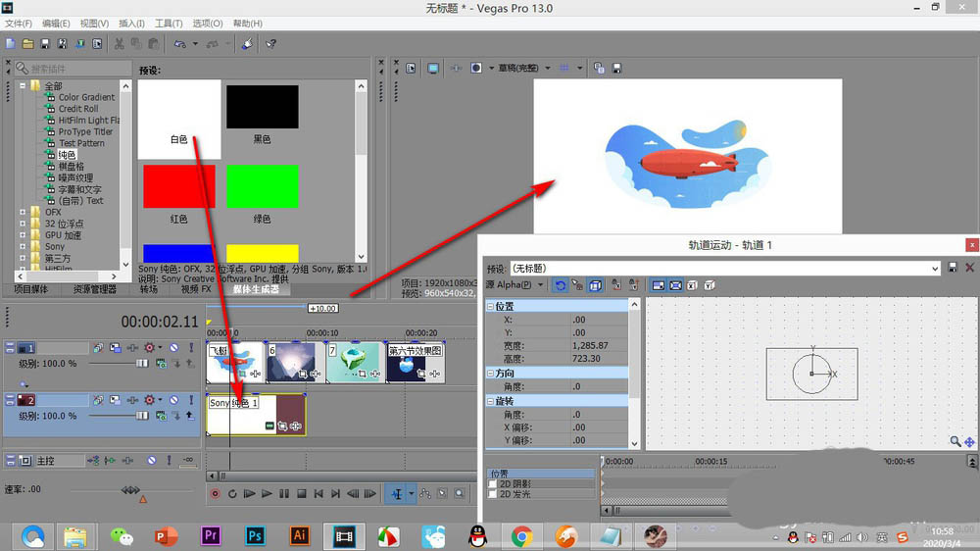This screenshot has width=980, height=551.
Task: Toggle loop playback in transport bar
Action: point(232,493)
